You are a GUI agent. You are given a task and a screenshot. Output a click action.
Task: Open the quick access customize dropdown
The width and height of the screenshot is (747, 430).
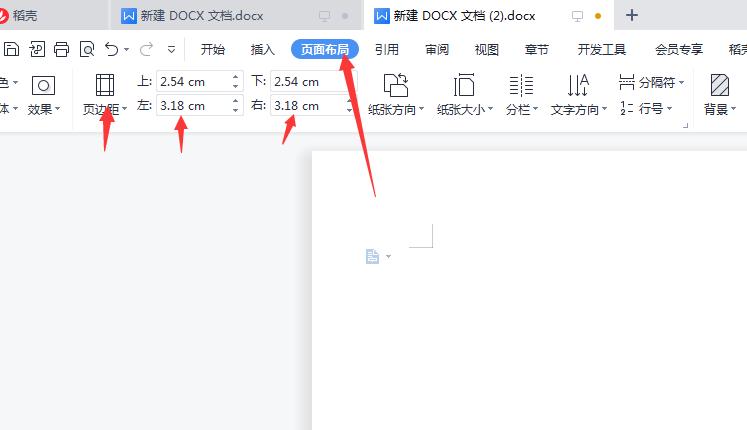(x=172, y=50)
